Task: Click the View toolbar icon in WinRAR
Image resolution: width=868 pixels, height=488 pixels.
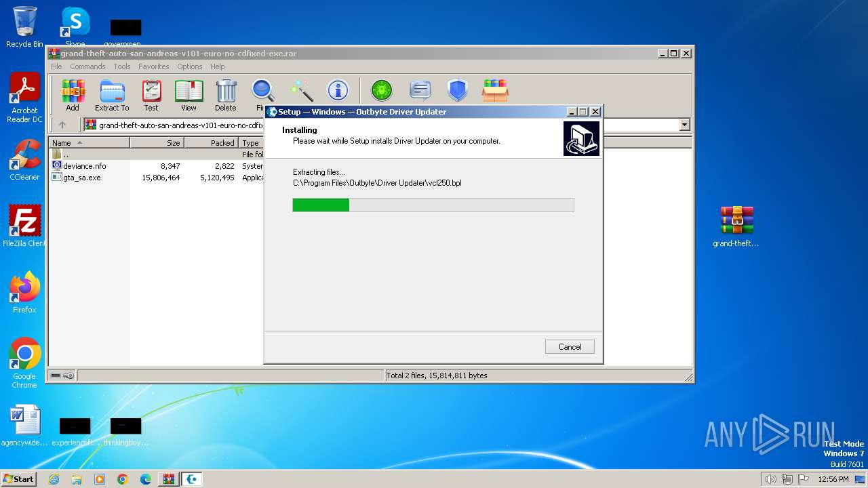Action: (x=189, y=95)
